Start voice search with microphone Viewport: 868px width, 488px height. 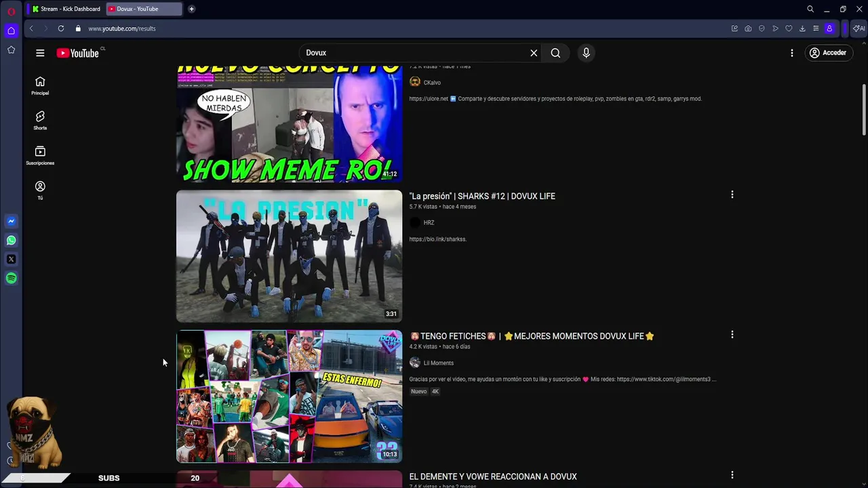coord(587,53)
